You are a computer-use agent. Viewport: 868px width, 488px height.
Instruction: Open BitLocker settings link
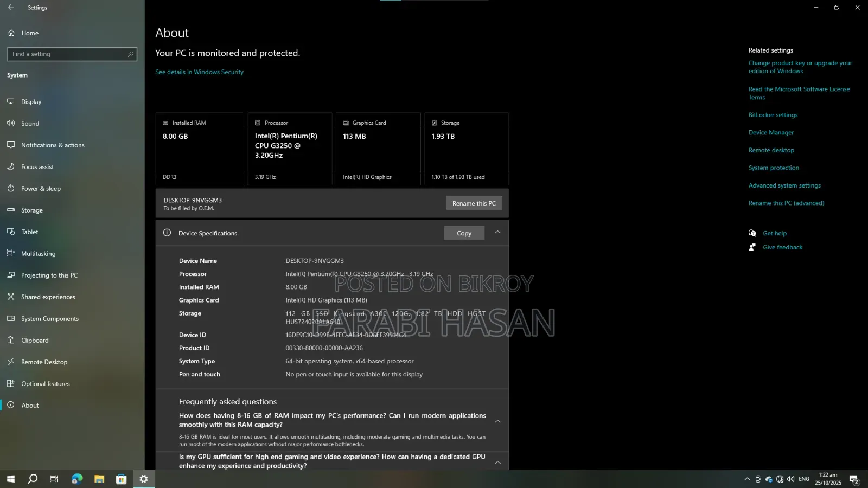coord(773,115)
